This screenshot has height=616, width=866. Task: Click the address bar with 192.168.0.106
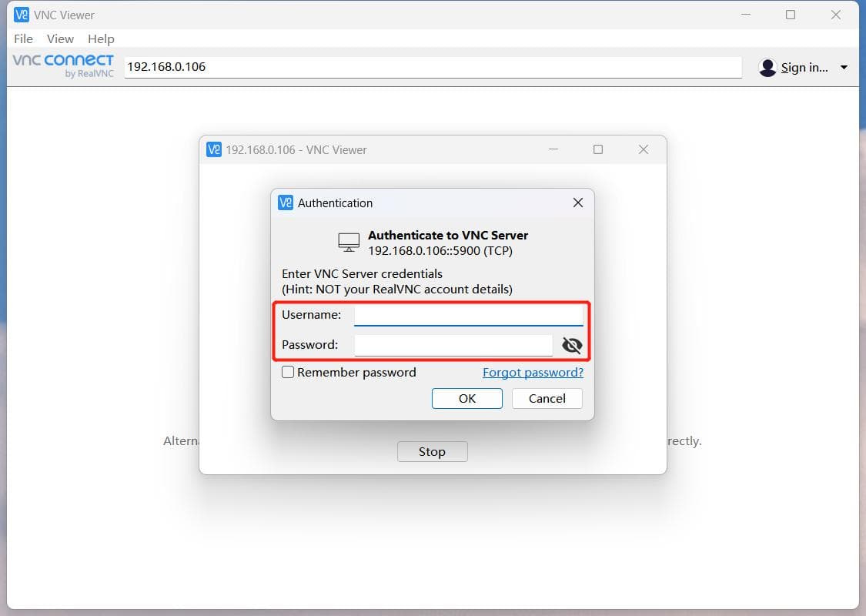coord(433,67)
